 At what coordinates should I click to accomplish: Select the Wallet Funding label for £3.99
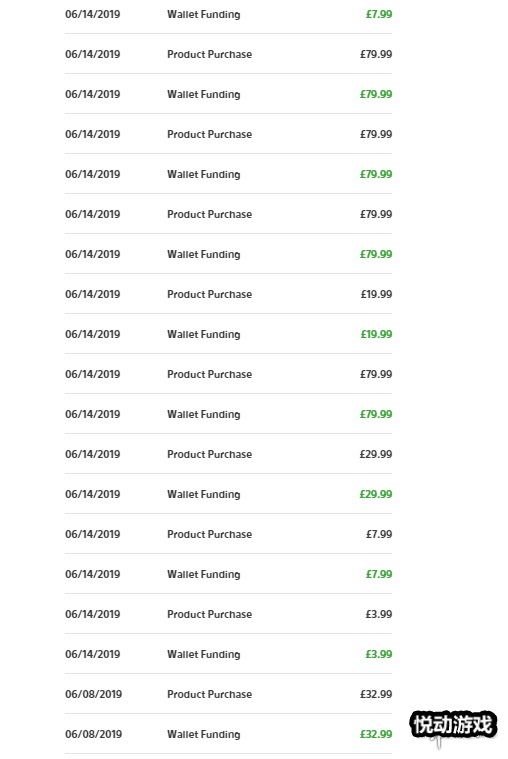click(x=204, y=654)
